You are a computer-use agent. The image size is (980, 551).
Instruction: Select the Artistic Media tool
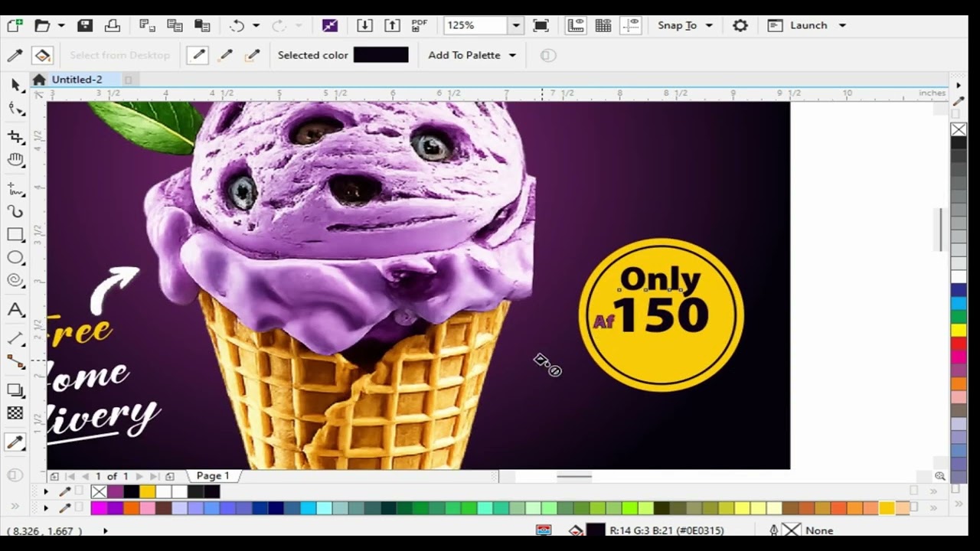click(15, 211)
